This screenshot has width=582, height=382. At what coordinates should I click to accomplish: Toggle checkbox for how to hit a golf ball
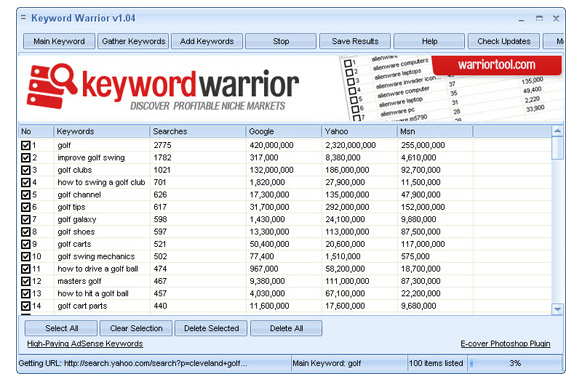[26, 293]
